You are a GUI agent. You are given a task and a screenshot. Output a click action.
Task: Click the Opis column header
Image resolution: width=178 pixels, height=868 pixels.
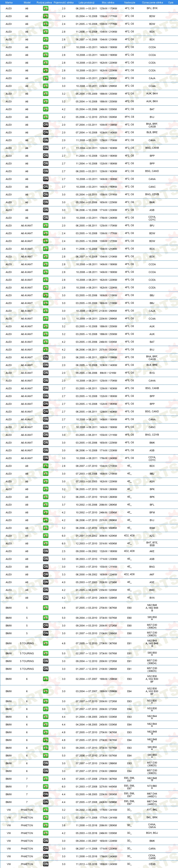tap(170, 2)
